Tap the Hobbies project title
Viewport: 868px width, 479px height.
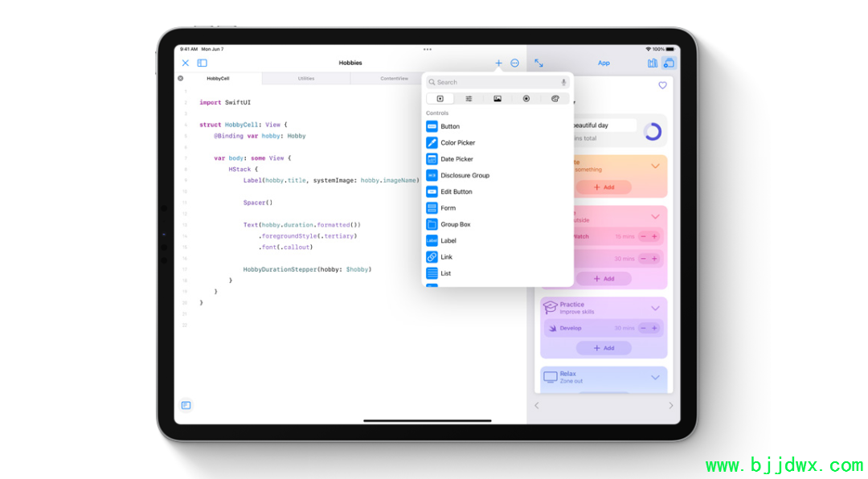pyautogui.click(x=350, y=63)
